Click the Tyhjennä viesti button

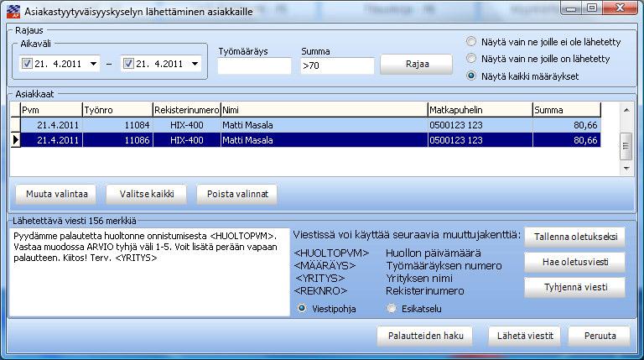click(575, 287)
